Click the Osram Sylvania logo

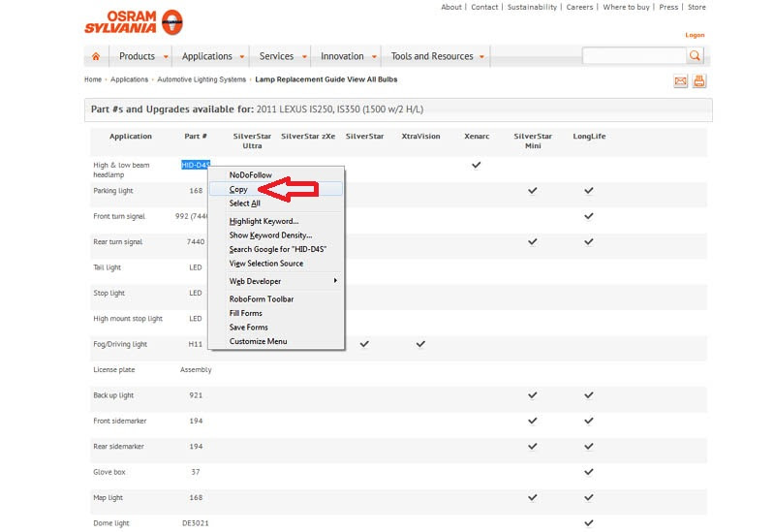134,22
